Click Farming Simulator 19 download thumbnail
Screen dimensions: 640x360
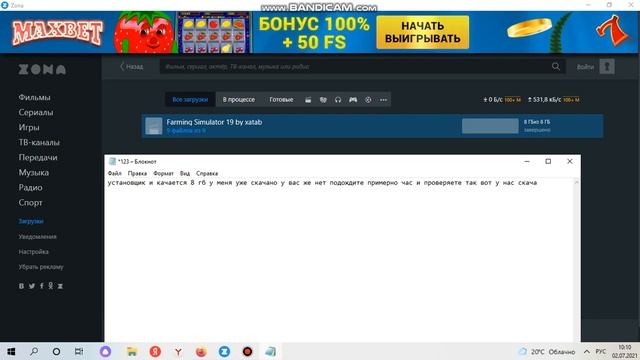coord(154,126)
